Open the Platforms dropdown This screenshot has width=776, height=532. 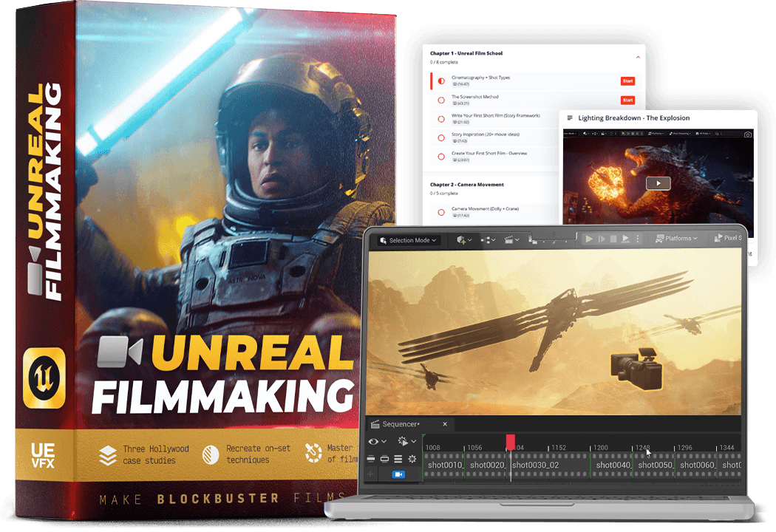[x=676, y=239]
